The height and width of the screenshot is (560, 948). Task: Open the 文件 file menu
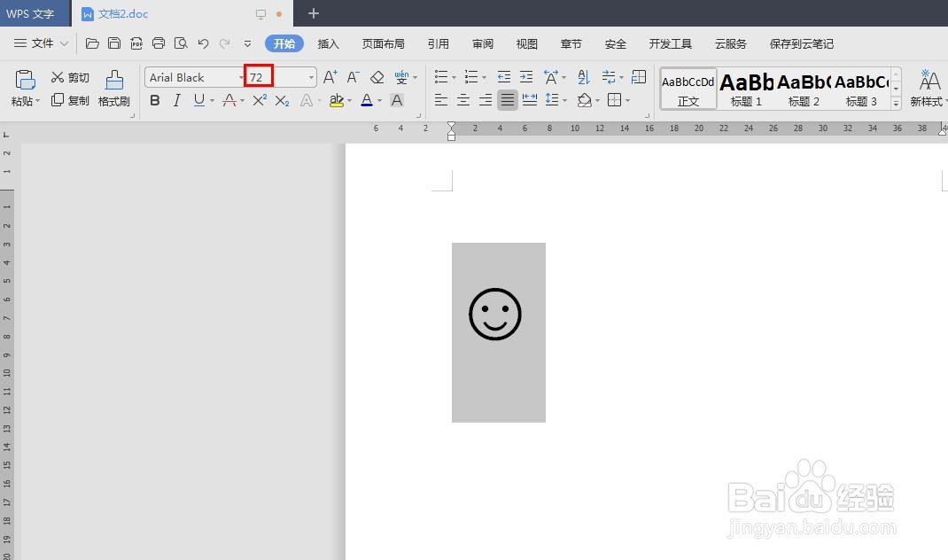click(41, 43)
